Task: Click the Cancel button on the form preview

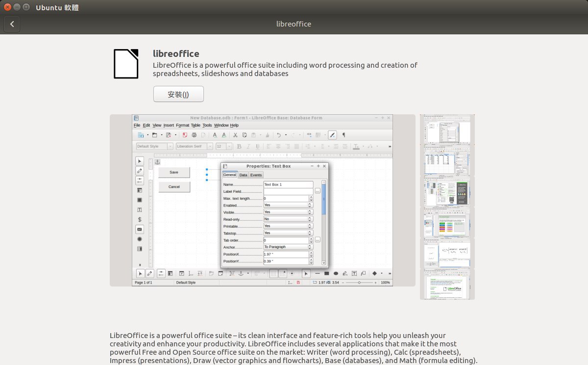Action: [174, 186]
